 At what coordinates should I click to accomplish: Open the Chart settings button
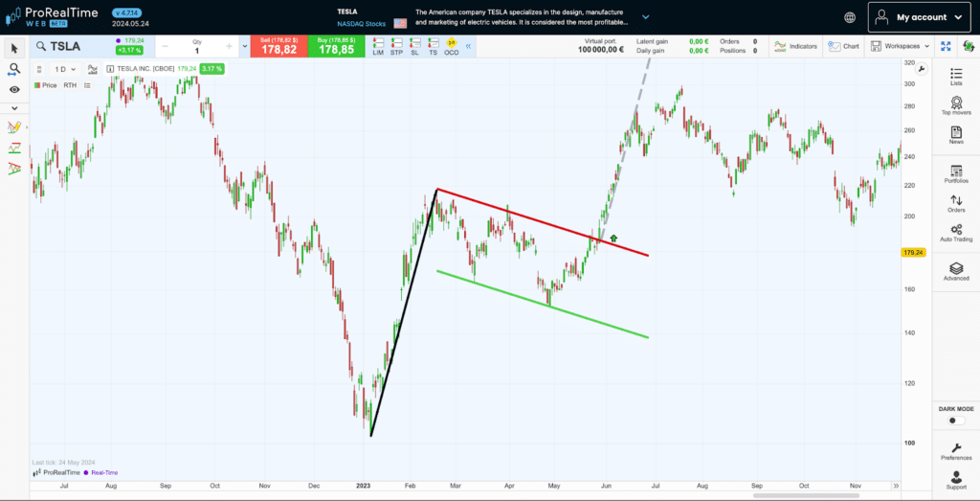click(x=844, y=46)
